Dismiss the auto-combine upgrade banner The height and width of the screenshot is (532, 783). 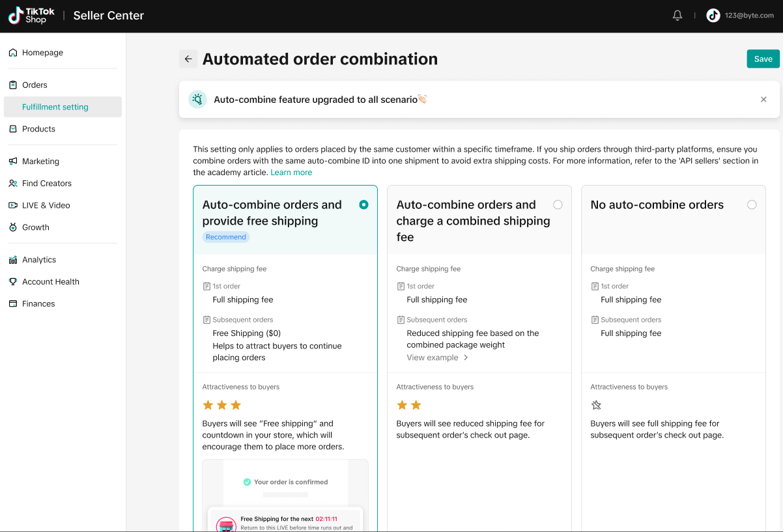(x=763, y=100)
